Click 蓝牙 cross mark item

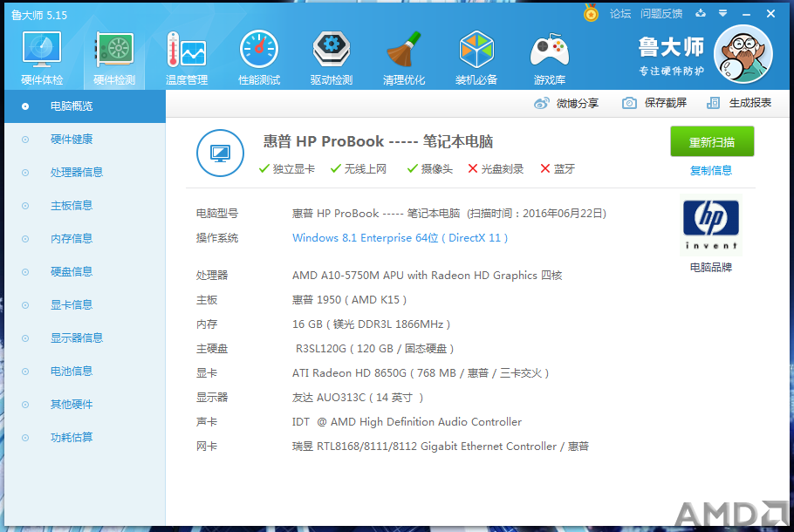coord(558,169)
